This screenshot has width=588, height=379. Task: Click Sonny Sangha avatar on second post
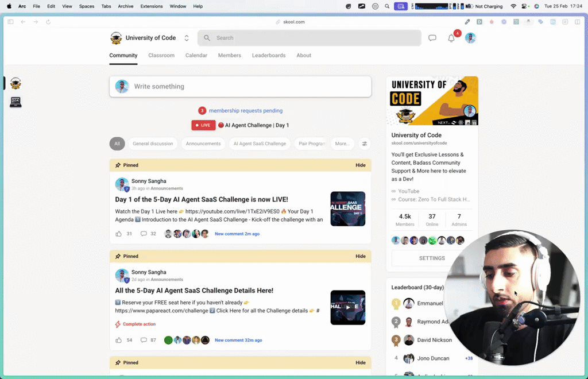click(x=122, y=276)
